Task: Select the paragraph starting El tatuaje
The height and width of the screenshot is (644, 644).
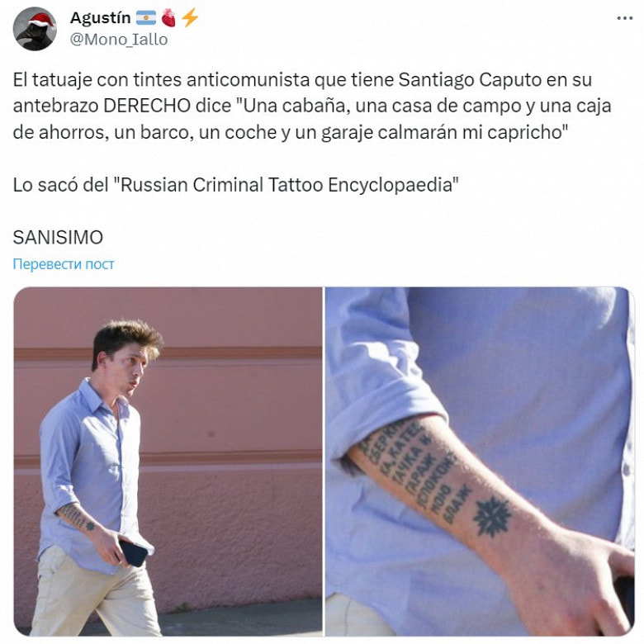Action: [x=312, y=106]
